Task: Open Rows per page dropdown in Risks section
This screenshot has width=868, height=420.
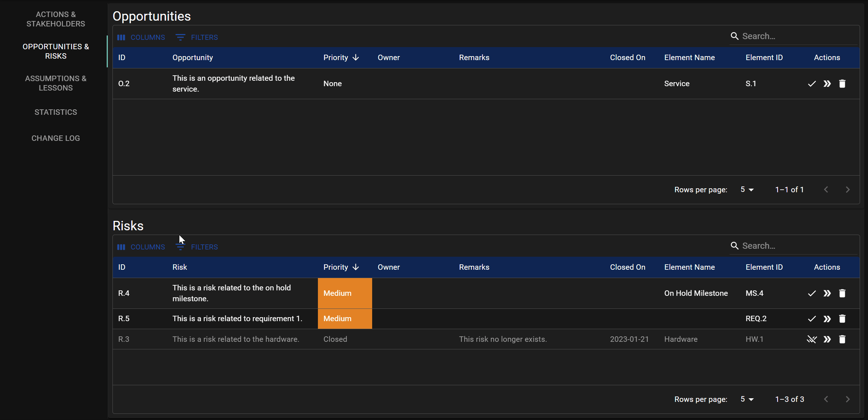Action: 747,399
